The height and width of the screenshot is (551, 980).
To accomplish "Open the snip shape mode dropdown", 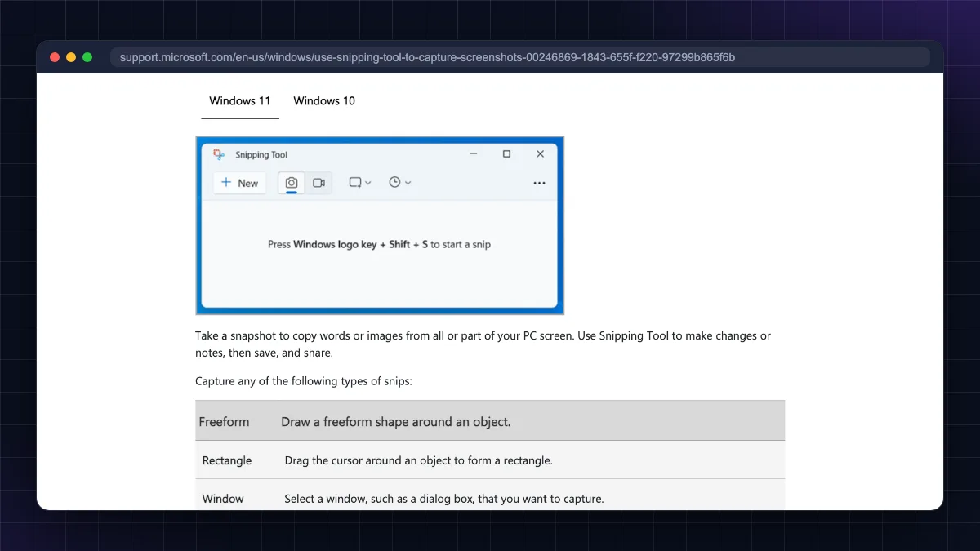I will click(x=360, y=183).
